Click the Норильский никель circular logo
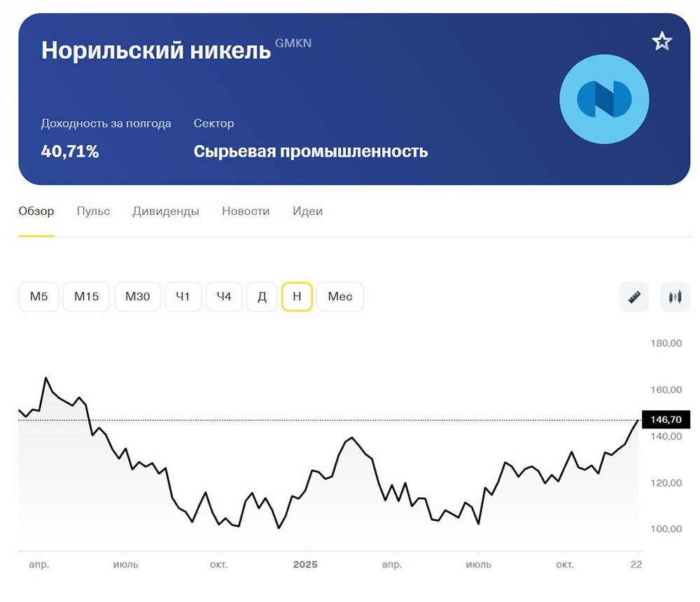700x602 pixels. [x=604, y=99]
